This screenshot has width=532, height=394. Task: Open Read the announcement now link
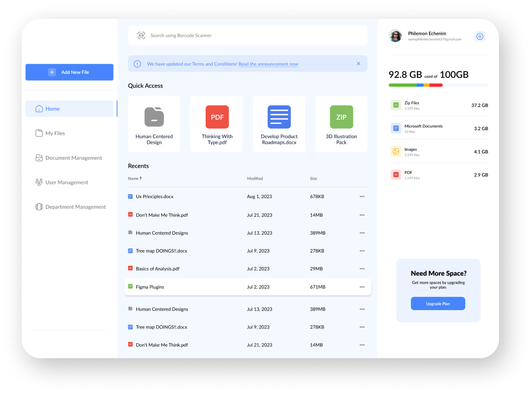coord(268,64)
